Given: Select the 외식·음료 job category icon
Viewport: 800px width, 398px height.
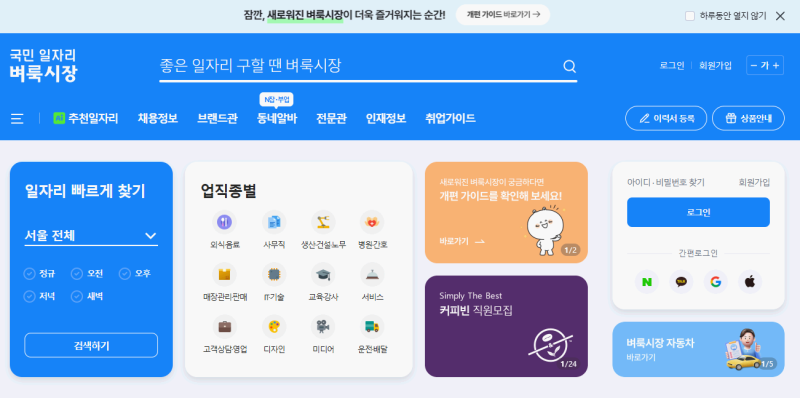Looking at the screenshot, I should tap(224, 222).
